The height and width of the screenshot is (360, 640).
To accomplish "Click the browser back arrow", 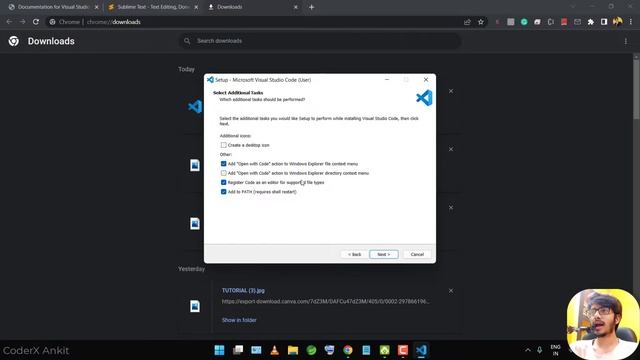I will tap(9, 22).
